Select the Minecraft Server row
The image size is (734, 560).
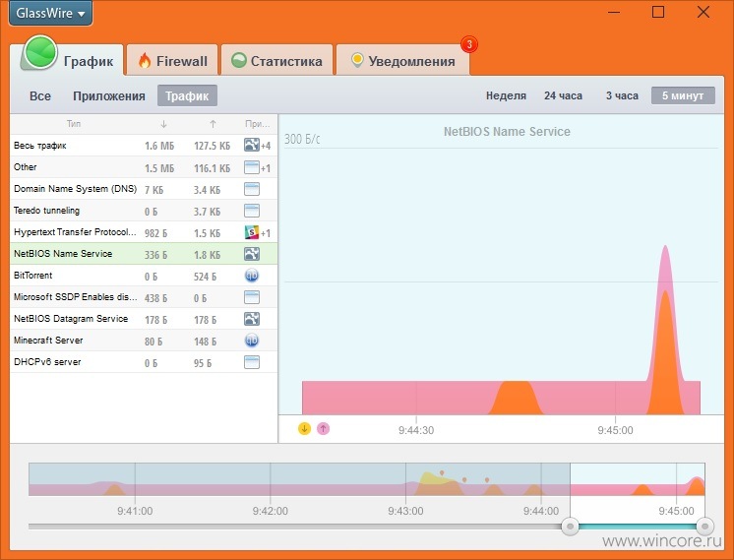pos(144,341)
